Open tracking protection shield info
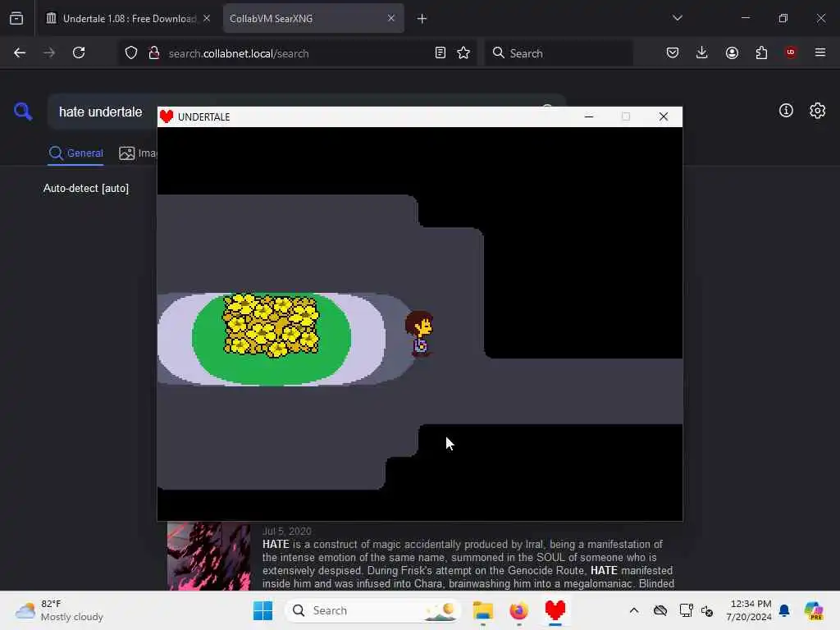This screenshot has width=840, height=630. [131, 52]
